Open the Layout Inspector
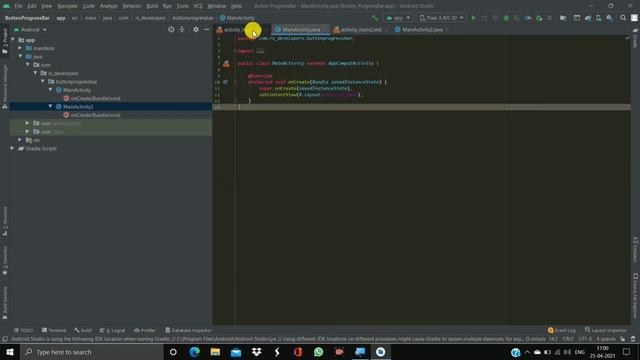Viewport: 640px width, 360px height. click(605, 330)
